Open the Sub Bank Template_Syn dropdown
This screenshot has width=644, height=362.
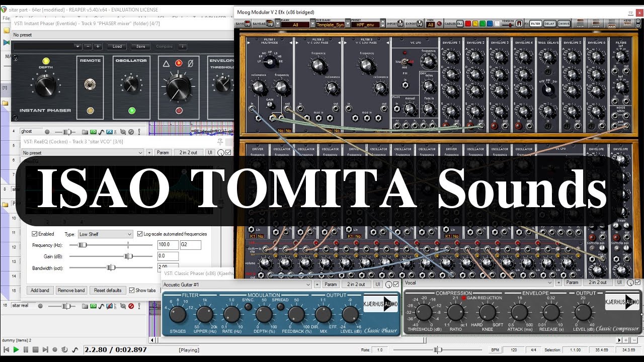coord(331,25)
